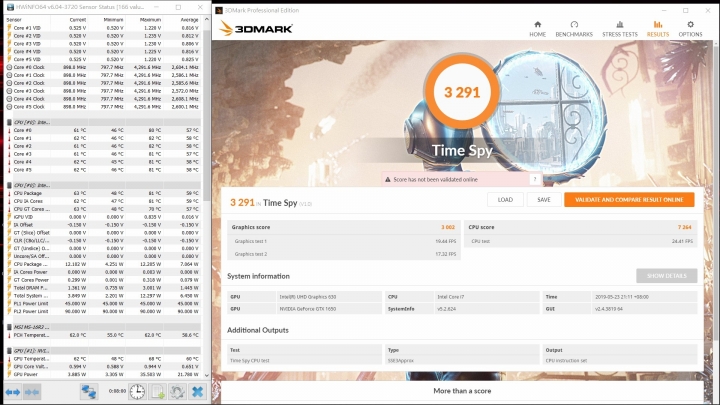Select the PL2 Power Limit row
The width and height of the screenshot is (720, 405).
pos(103,311)
